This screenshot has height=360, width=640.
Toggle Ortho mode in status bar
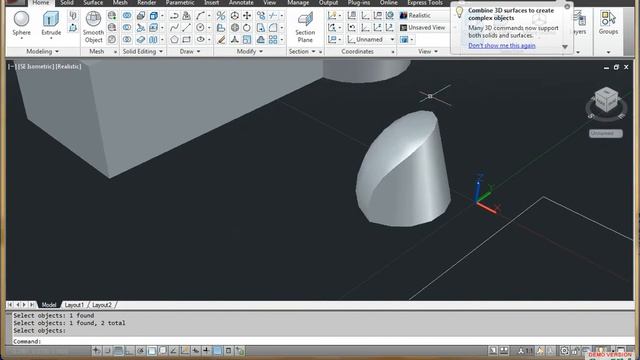click(x=129, y=351)
